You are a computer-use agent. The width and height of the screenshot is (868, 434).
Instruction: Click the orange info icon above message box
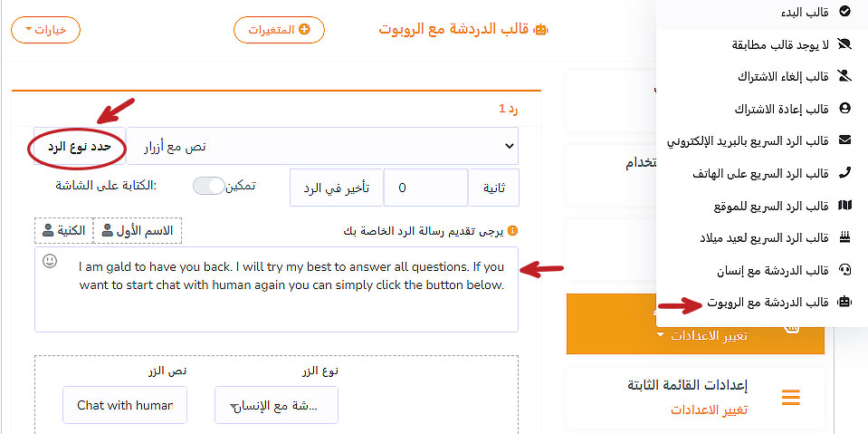point(512,230)
